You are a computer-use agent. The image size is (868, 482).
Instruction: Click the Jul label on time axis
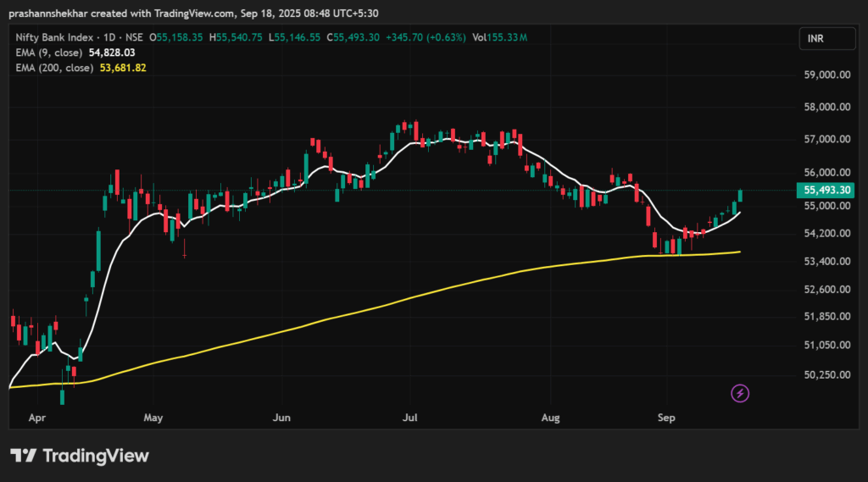tap(409, 418)
